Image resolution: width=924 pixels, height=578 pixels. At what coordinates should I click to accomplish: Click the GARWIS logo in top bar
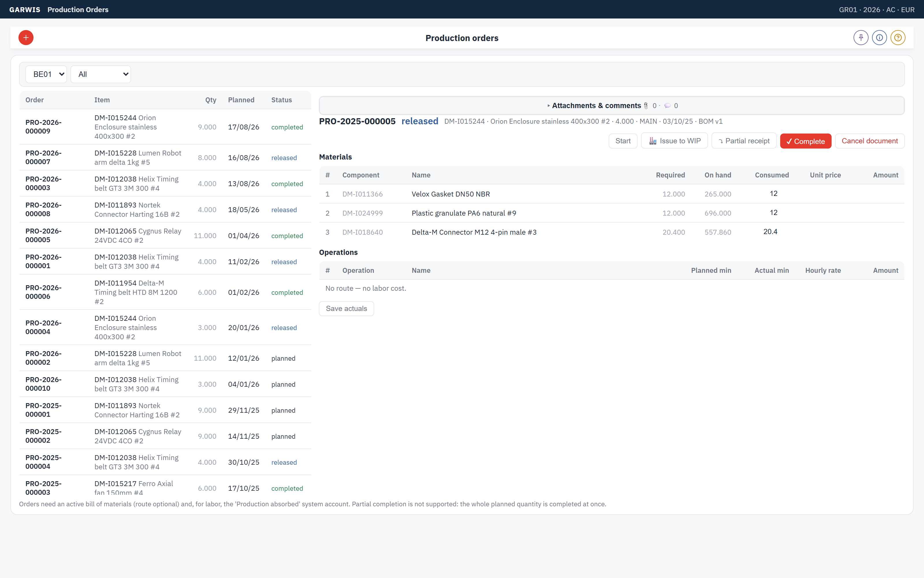(x=25, y=10)
